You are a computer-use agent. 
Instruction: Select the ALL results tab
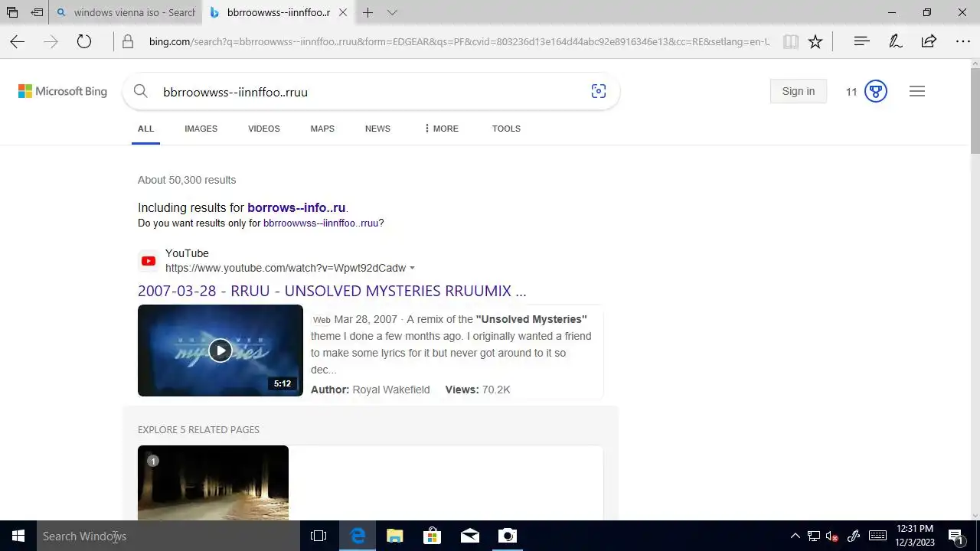click(145, 129)
